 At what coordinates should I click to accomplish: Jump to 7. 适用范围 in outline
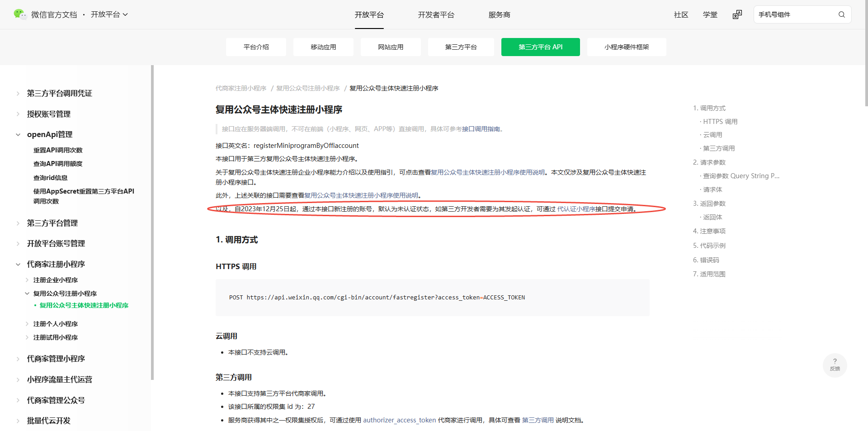pos(709,274)
